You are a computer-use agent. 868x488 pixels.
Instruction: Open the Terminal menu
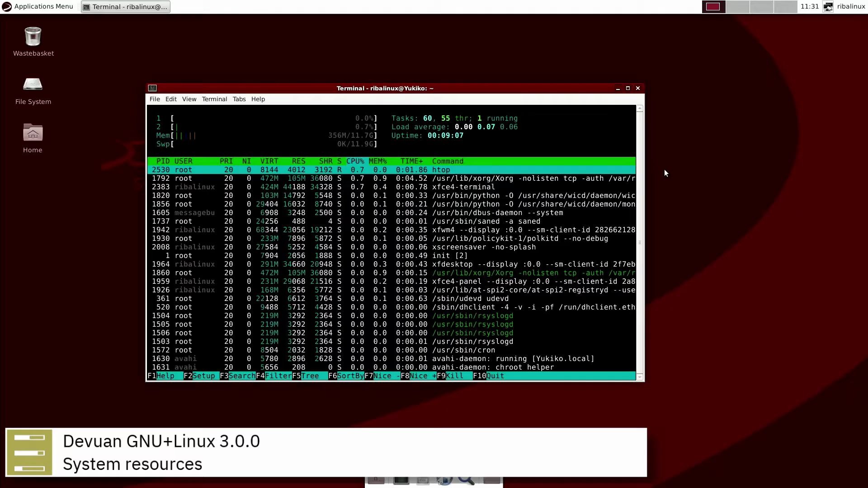point(214,99)
